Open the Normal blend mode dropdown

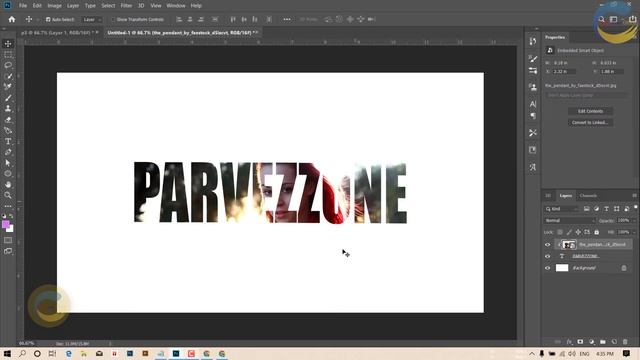coord(569,220)
